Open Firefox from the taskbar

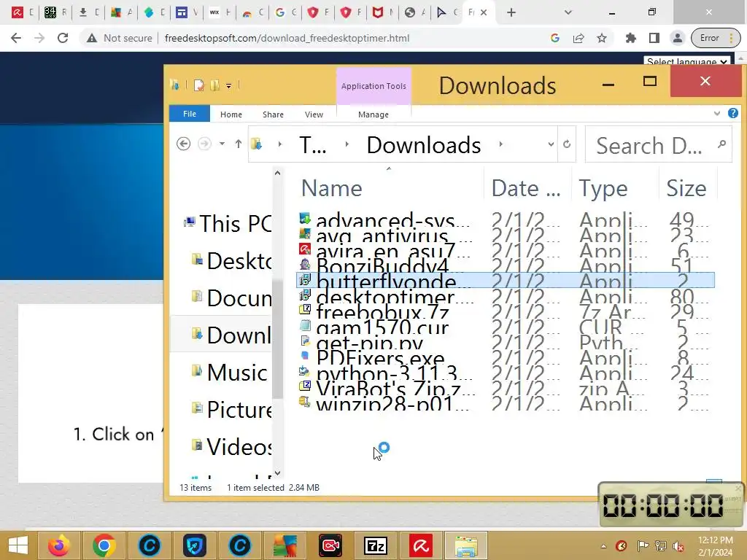[x=59, y=545]
